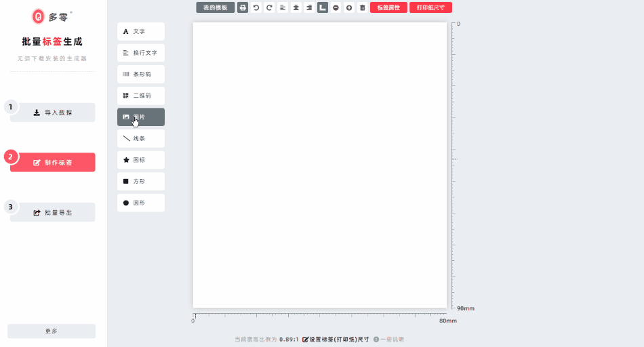This screenshot has width=644, height=347.
Task: Zoom in with the plus icon
Action: click(x=349, y=8)
